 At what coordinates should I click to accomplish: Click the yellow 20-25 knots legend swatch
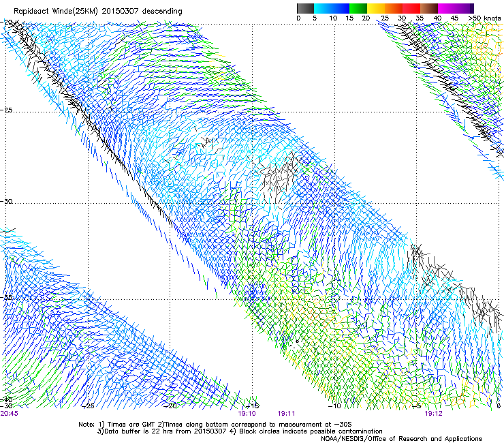click(376, 8)
